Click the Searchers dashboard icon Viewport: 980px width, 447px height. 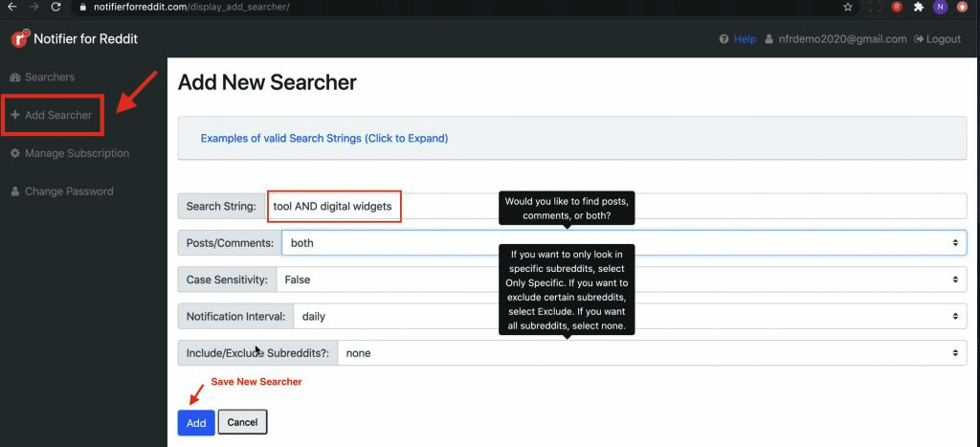pos(15,77)
